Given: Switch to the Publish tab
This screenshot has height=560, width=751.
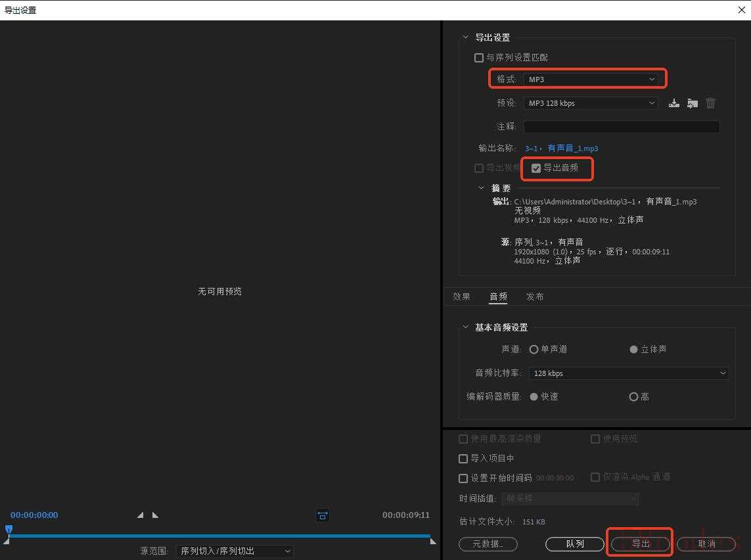Looking at the screenshot, I should (x=535, y=296).
